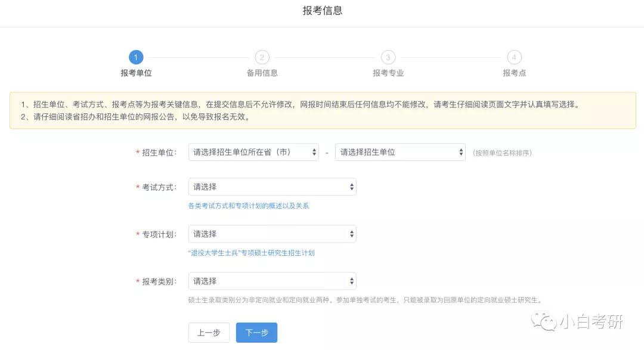Open the 请选择招生单位 dropdown
Image resolution: width=644 pixels, height=350 pixels.
tap(400, 152)
